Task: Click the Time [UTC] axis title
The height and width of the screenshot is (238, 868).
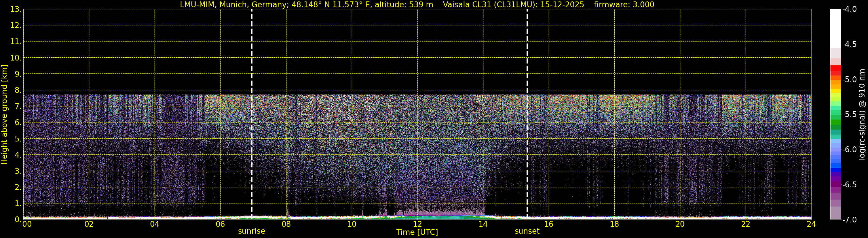Action: [417, 232]
